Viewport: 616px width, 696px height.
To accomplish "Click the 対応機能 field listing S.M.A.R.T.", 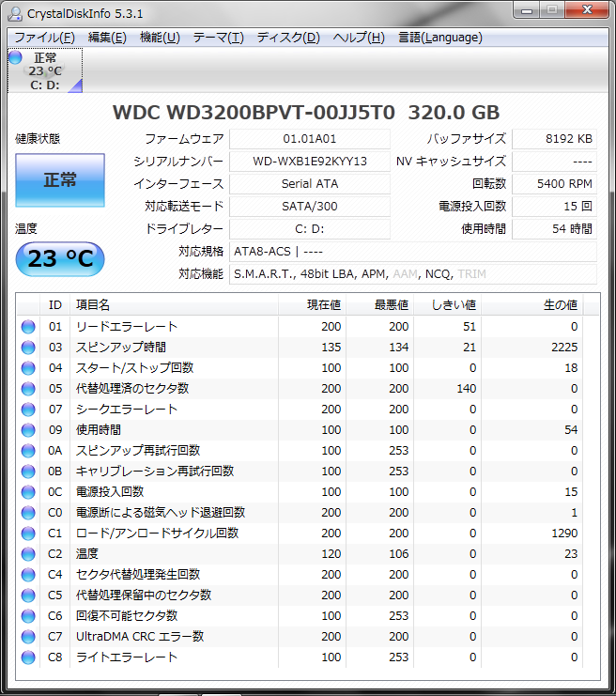I will 413,274.
